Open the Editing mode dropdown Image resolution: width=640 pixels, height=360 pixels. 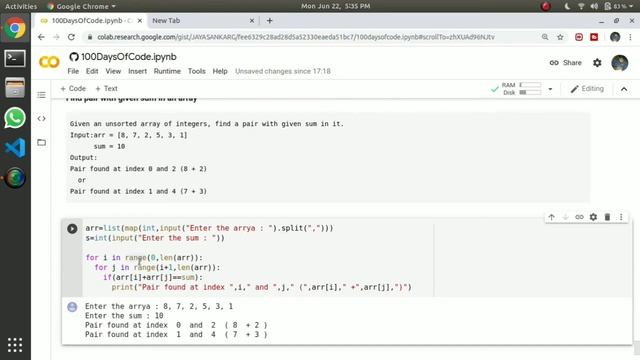(x=587, y=89)
